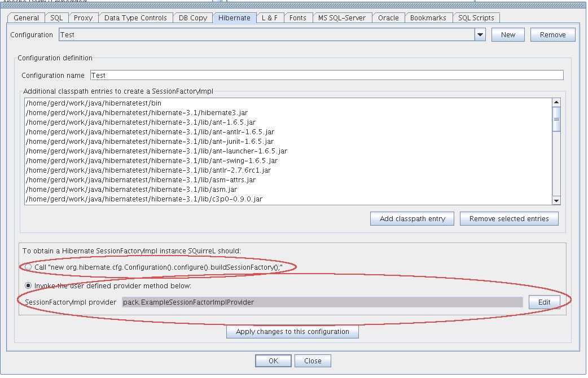Go to the Bookmarks tab
This screenshot has height=378, width=588.
point(428,17)
